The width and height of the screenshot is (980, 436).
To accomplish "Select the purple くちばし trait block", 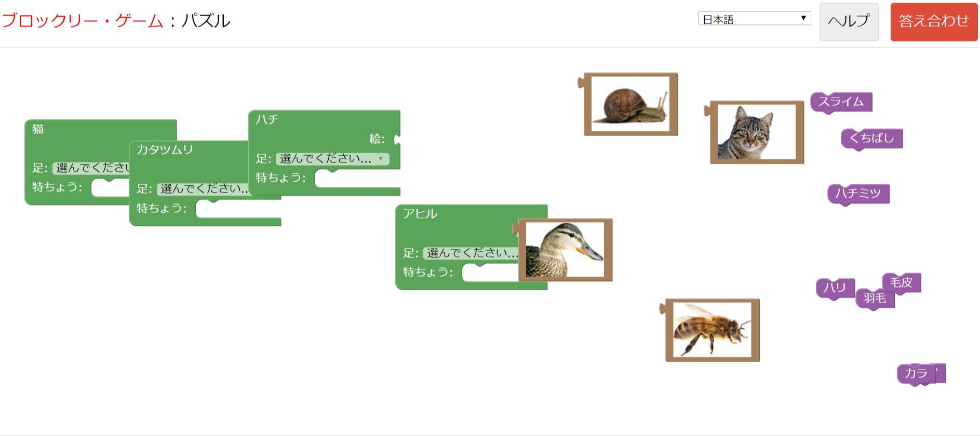I will click(x=871, y=139).
